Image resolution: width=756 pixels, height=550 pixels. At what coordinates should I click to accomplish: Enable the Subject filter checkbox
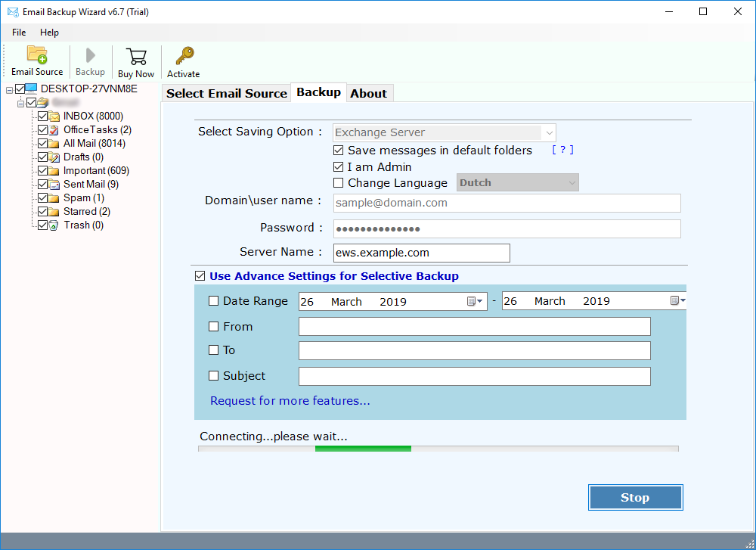tap(214, 376)
